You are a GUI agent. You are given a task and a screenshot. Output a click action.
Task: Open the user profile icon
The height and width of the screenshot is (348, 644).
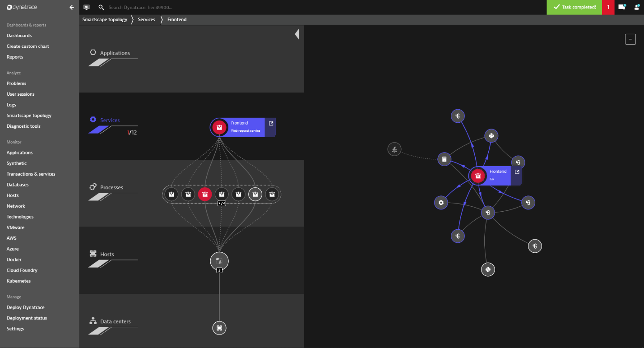pos(637,7)
